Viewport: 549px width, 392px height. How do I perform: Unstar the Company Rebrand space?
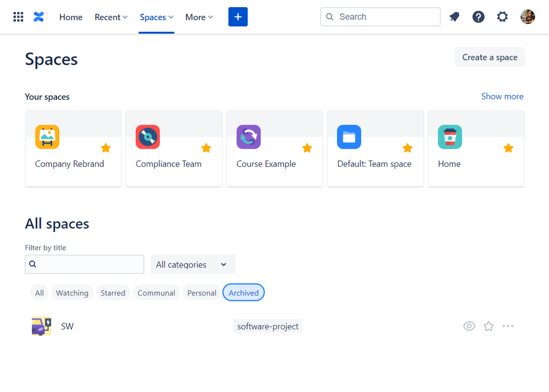coord(106,148)
